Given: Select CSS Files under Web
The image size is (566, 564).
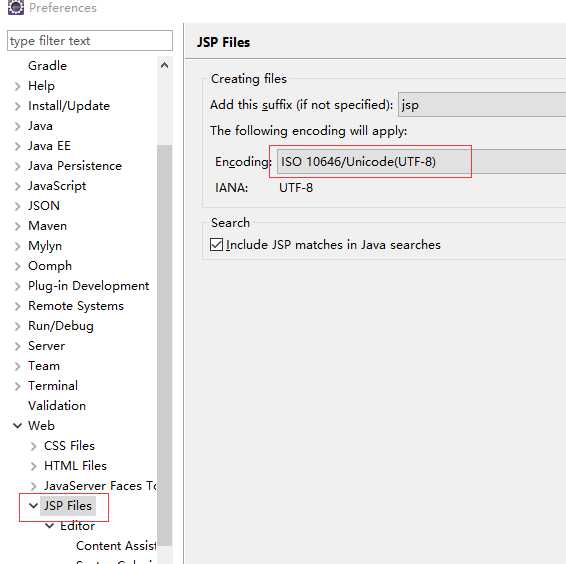Looking at the screenshot, I should tap(69, 446).
